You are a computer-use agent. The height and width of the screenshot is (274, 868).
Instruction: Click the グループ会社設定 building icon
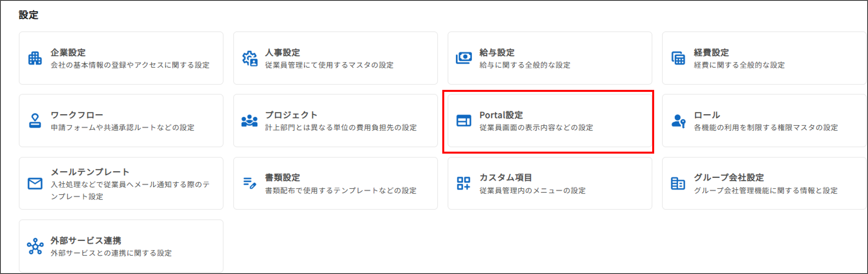click(678, 184)
